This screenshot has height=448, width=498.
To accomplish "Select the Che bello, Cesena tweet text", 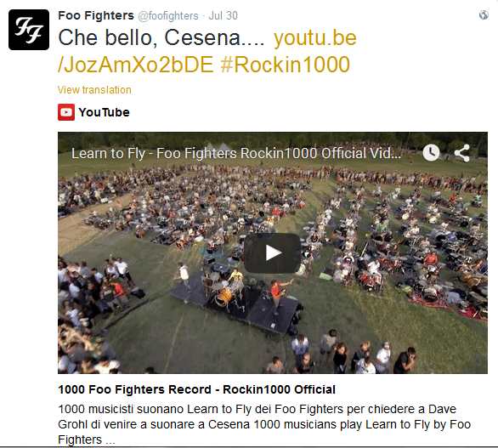I will point(161,37).
